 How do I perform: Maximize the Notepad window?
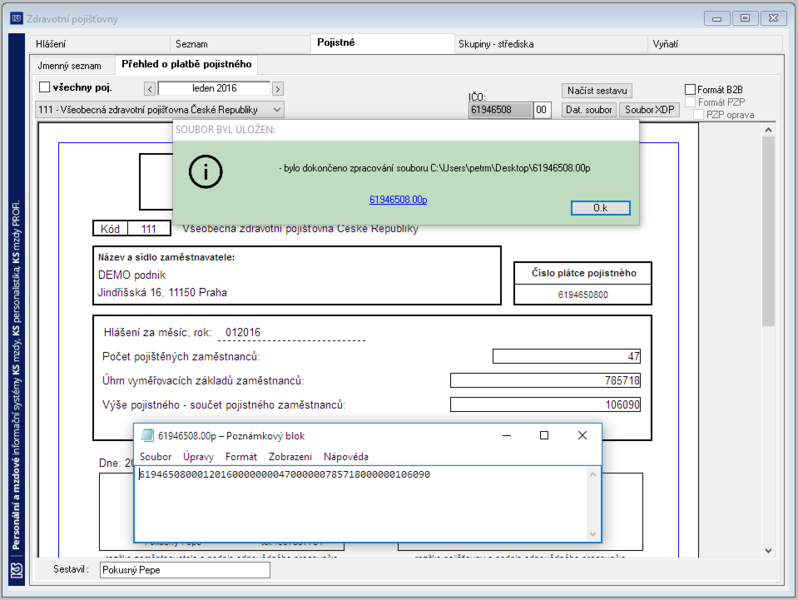point(544,436)
